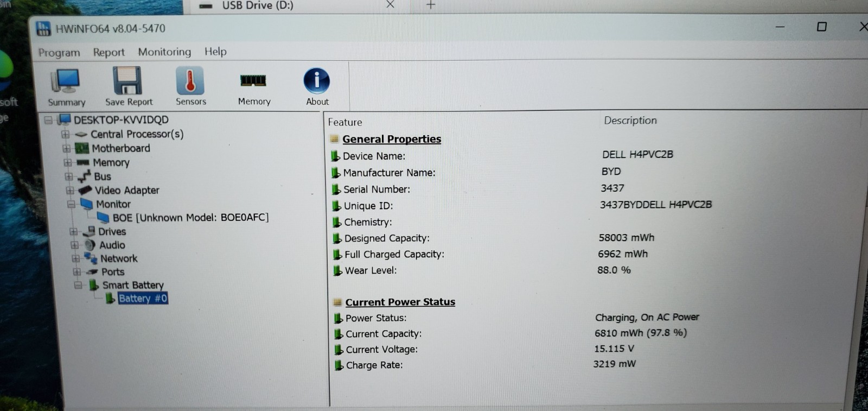Click the Battery #0 battery icon
The image size is (868, 411).
(x=110, y=299)
